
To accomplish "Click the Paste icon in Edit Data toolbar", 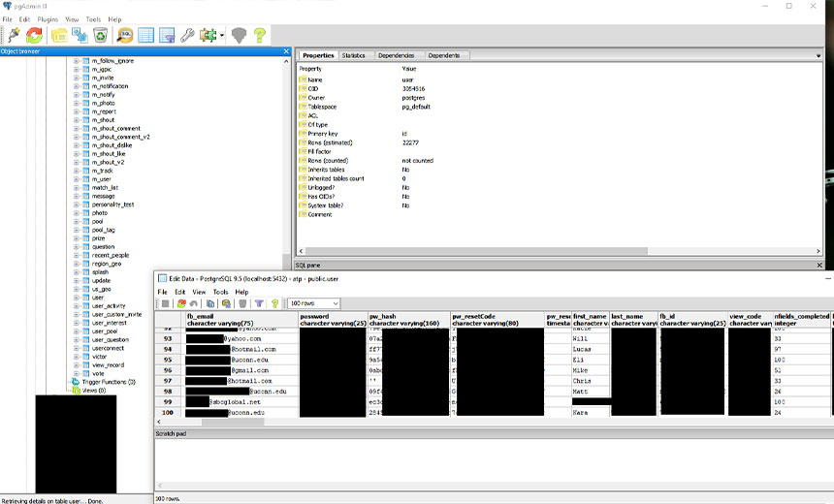I will [226, 303].
